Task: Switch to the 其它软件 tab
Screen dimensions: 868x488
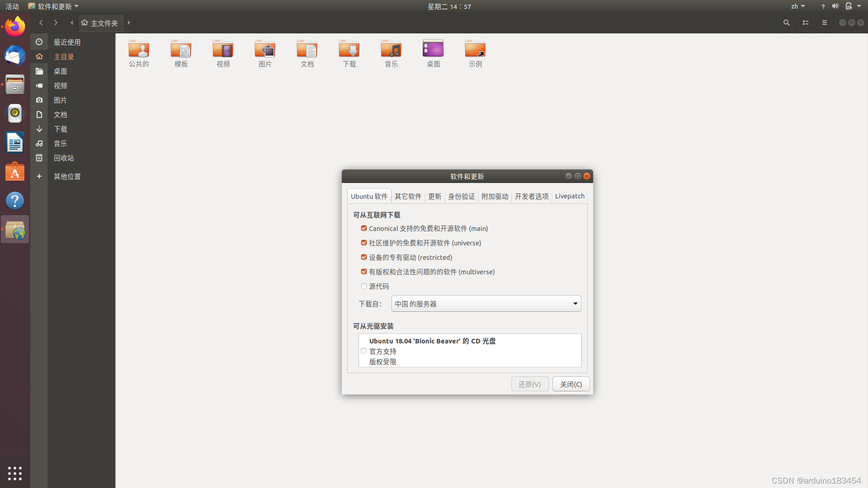Action: click(408, 196)
